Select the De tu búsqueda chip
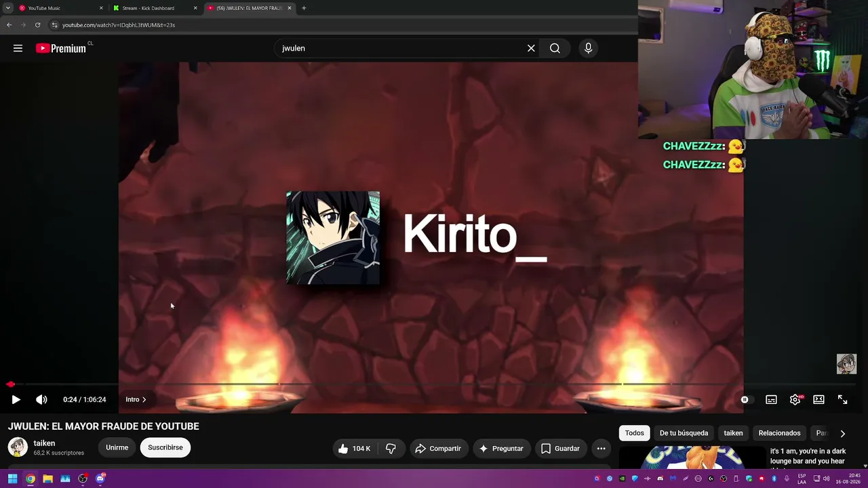This screenshot has height=488, width=868. (684, 433)
